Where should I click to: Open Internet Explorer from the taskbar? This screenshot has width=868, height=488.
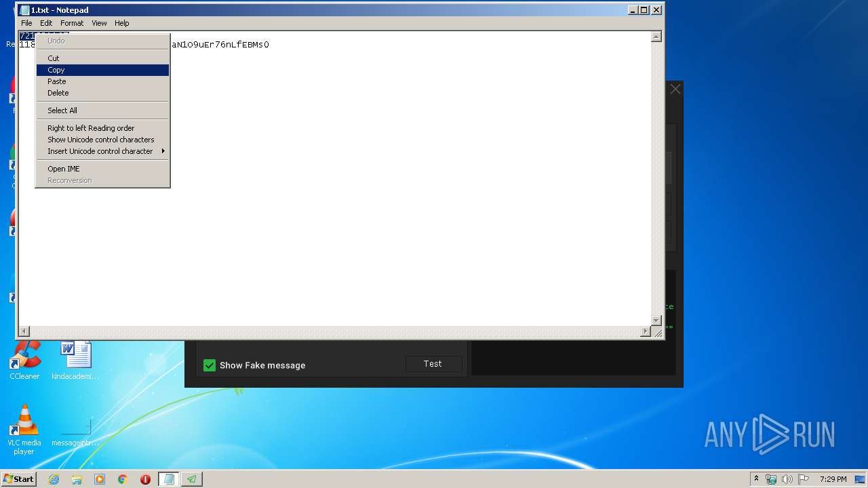[54, 479]
